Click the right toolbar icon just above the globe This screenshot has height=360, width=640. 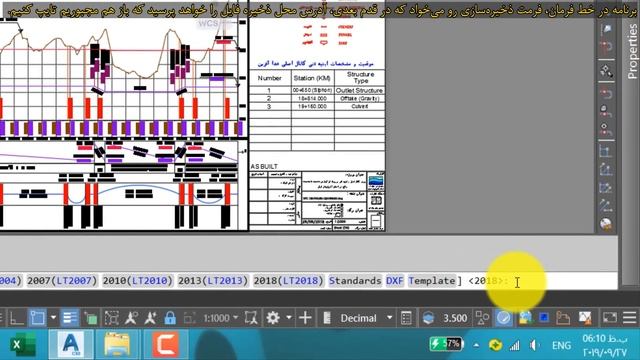click(606, 206)
